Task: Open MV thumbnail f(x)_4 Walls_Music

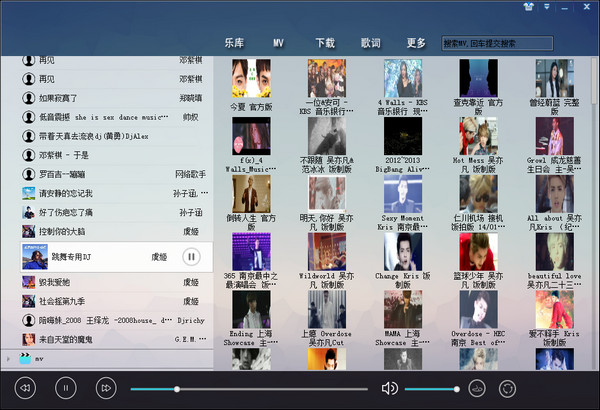Action: pos(251,136)
